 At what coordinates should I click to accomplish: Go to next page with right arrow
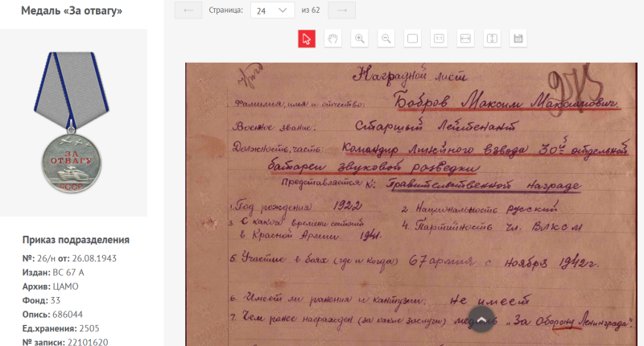click(x=341, y=10)
